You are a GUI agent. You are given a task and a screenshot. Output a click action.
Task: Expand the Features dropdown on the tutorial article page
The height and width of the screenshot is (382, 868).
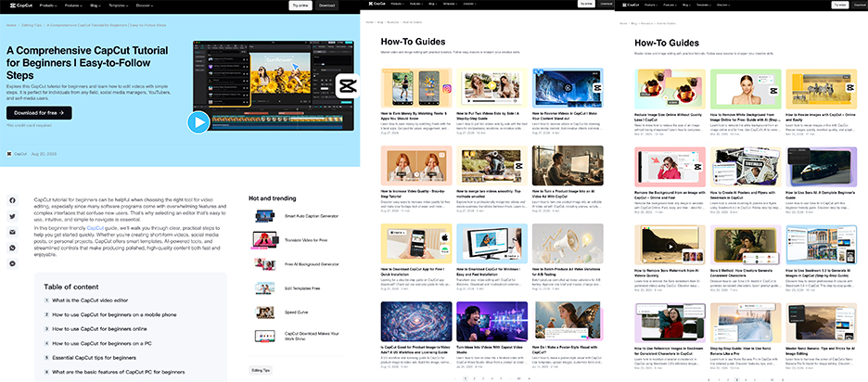coord(73,6)
